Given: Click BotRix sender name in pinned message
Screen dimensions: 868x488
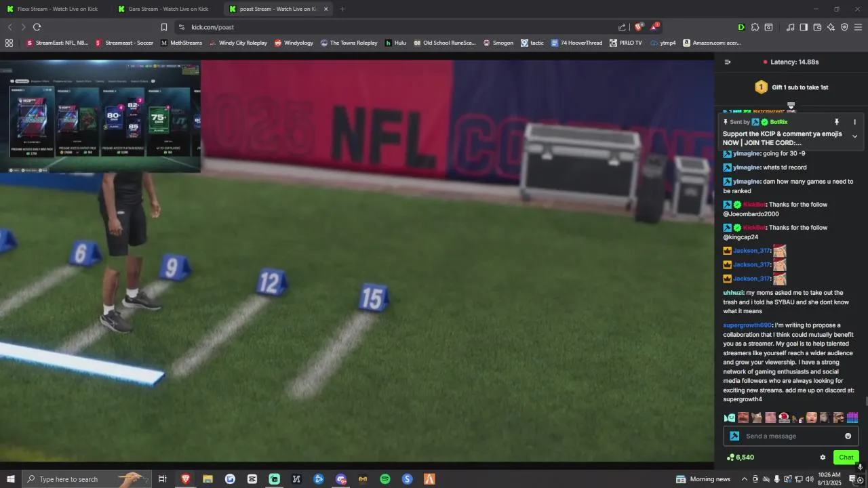Looking at the screenshot, I should pyautogui.click(x=778, y=122).
